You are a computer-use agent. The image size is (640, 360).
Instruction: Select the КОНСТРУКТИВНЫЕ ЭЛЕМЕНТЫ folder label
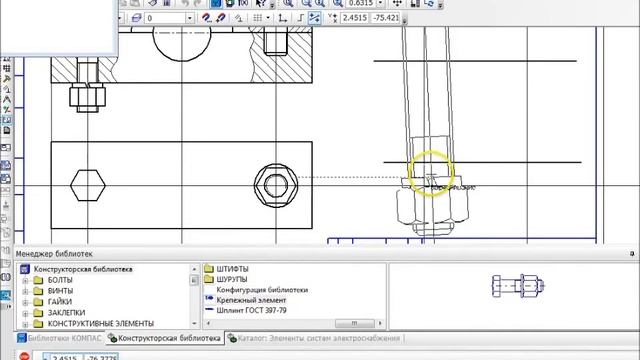[x=101, y=324]
